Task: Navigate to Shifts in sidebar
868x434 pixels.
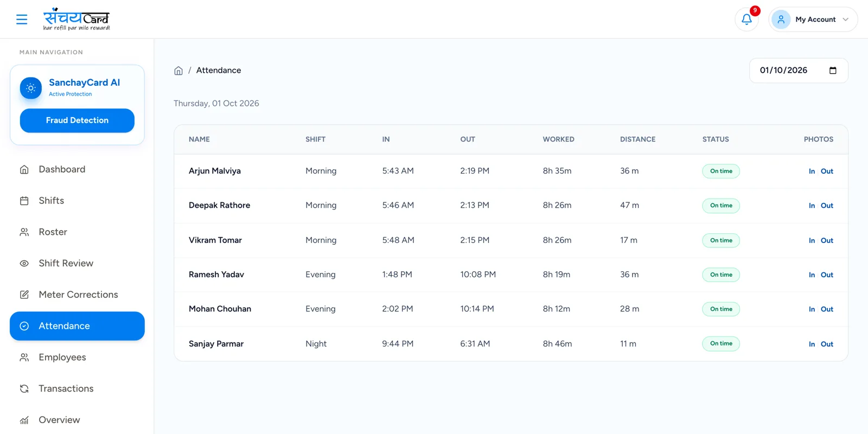Action: [77, 201]
